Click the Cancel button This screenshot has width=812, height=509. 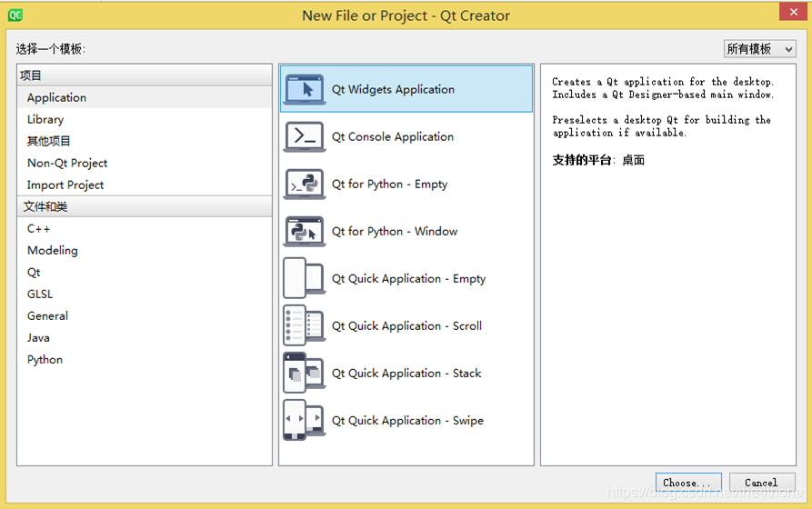coord(762,482)
